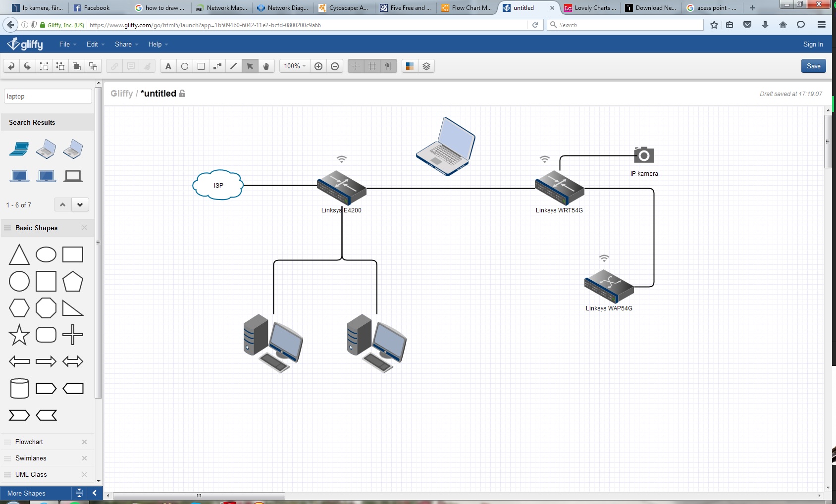Image resolution: width=836 pixels, height=504 pixels.
Task: Select the Text tool (A icon)
Action: (168, 66)
